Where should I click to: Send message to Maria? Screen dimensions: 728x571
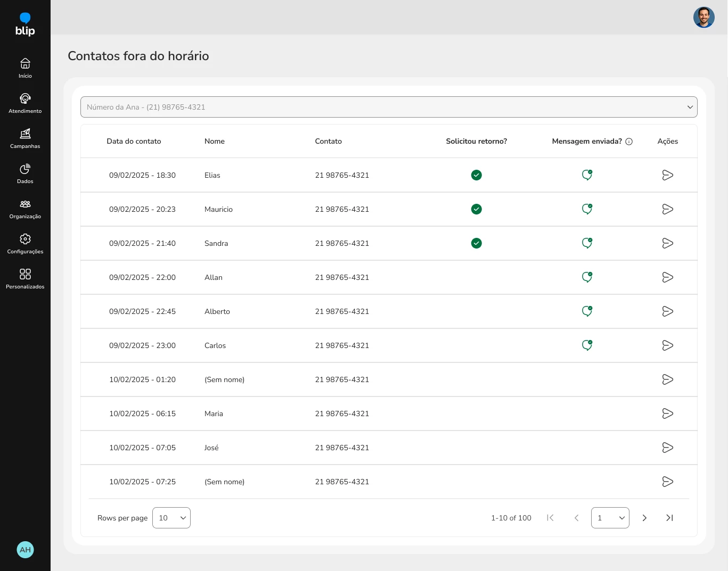tap(668, 413)
